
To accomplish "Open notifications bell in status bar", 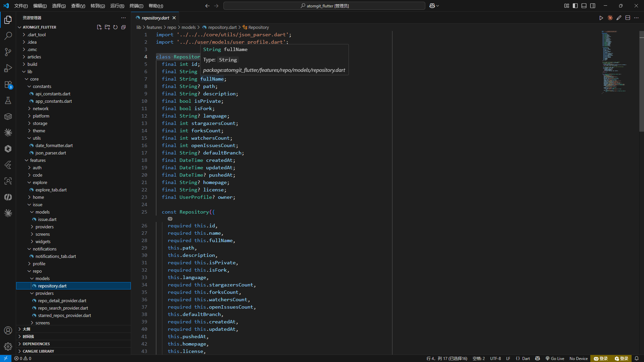I will 637,358.
